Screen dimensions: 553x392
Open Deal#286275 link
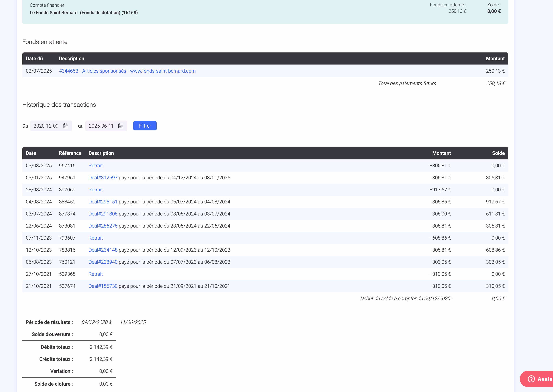coord(103,226)
